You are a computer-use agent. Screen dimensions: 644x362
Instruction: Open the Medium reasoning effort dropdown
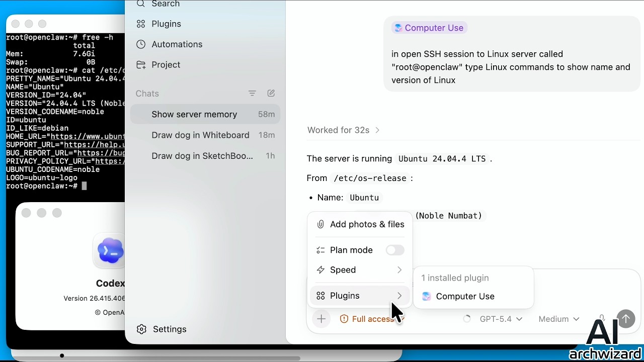point(558,319)
